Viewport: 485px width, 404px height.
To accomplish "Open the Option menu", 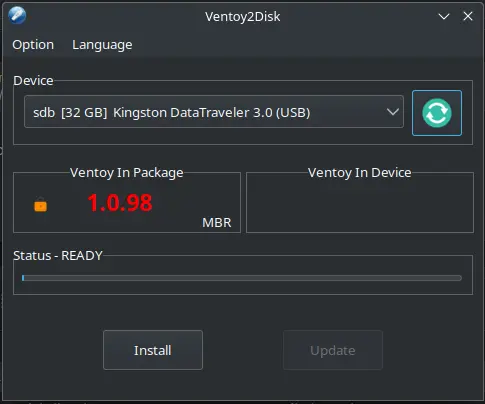I will click(x=33, y=45).
